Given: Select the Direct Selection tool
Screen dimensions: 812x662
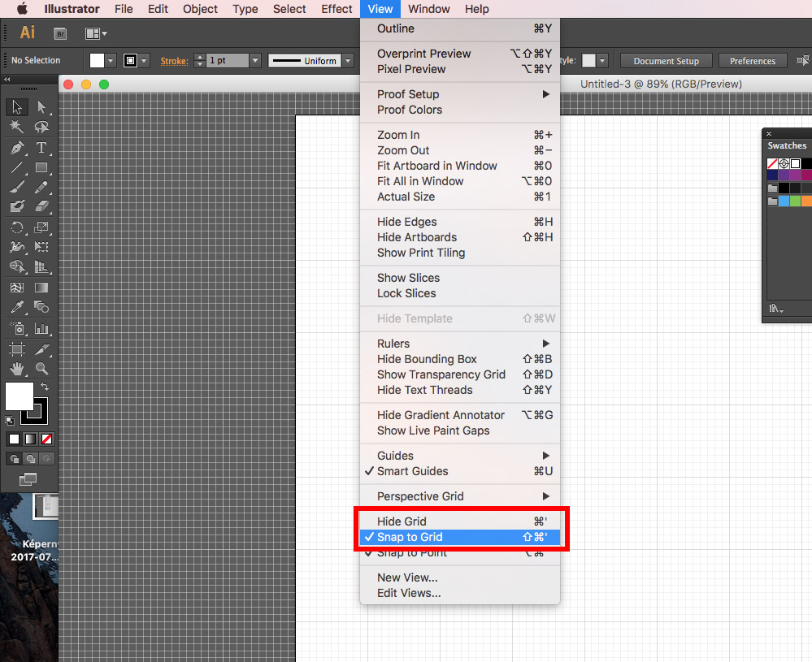Looking at the screenshot, I should click(x=41, y=107).
